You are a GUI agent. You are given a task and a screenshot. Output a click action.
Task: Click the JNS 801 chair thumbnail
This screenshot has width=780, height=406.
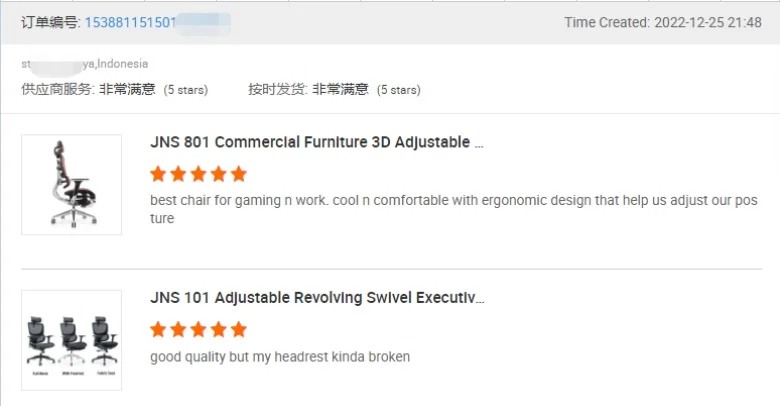click(x=71, y=185)
